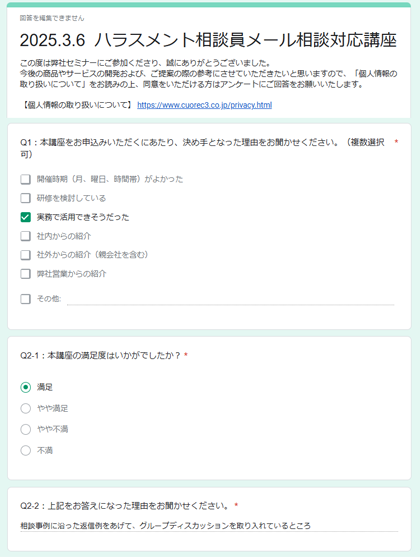The image size is (420, 557).
Task: Click the 個人情報の取り扱いについて label
Action: coord(77,105)
